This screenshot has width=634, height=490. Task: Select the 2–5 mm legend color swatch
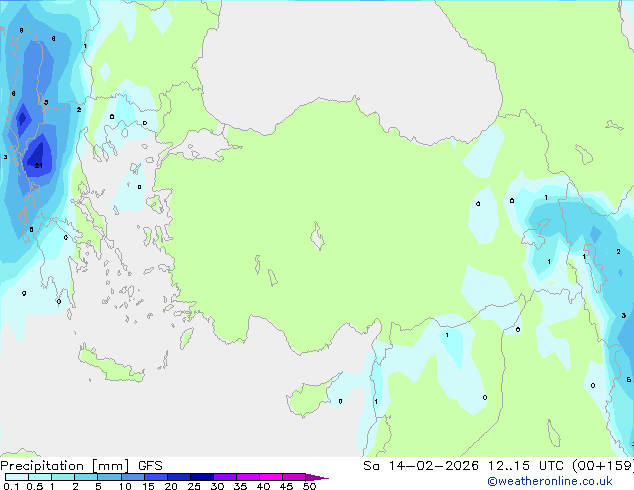pyautogui.click(x=86, y=477)
